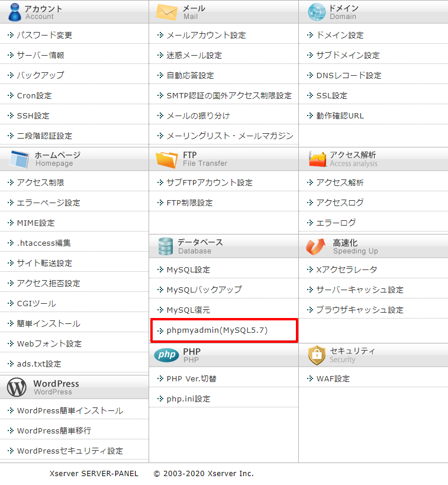Open the .htaccess編集 link
The width and height of the screenshot is (448, 485).
coord(44,243)
